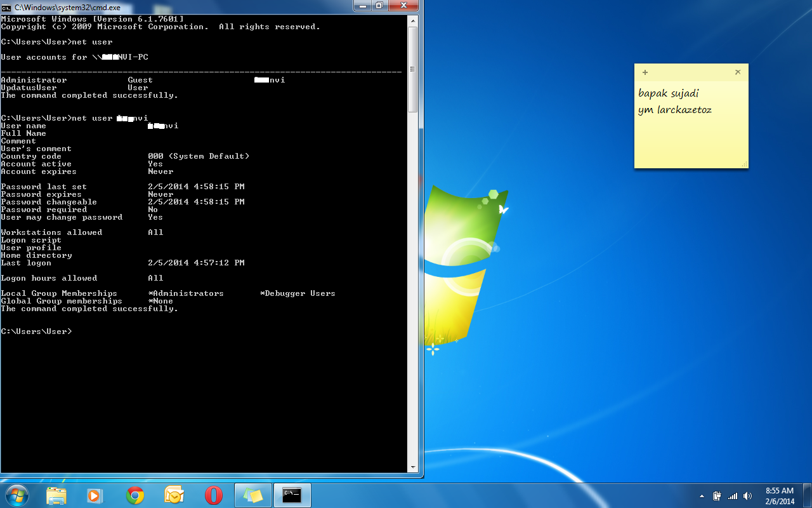Image resolution: width=812 pixels, height=508 pixels.
Task: Launch the Opera browser from the taskbar
Action: 214,495
